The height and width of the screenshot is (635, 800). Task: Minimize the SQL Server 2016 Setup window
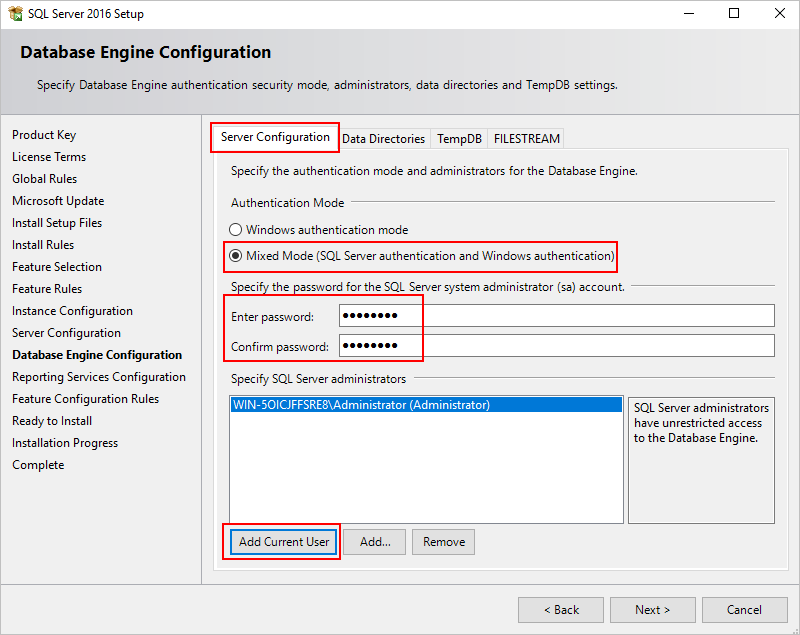689,13
